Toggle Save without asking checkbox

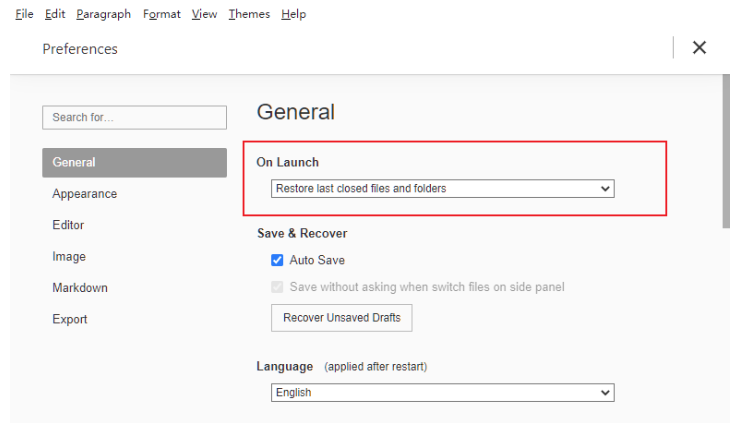[x=278, y=287]
